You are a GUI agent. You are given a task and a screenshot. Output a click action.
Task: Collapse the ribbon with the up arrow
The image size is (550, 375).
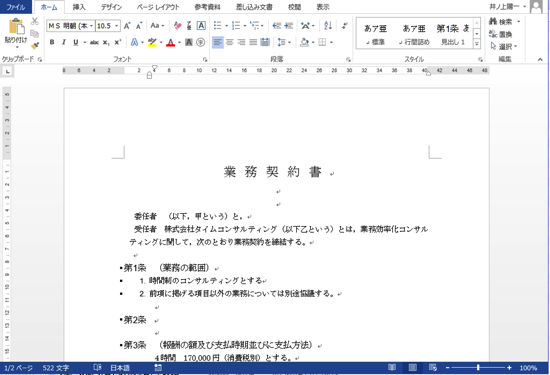[540, 59]
